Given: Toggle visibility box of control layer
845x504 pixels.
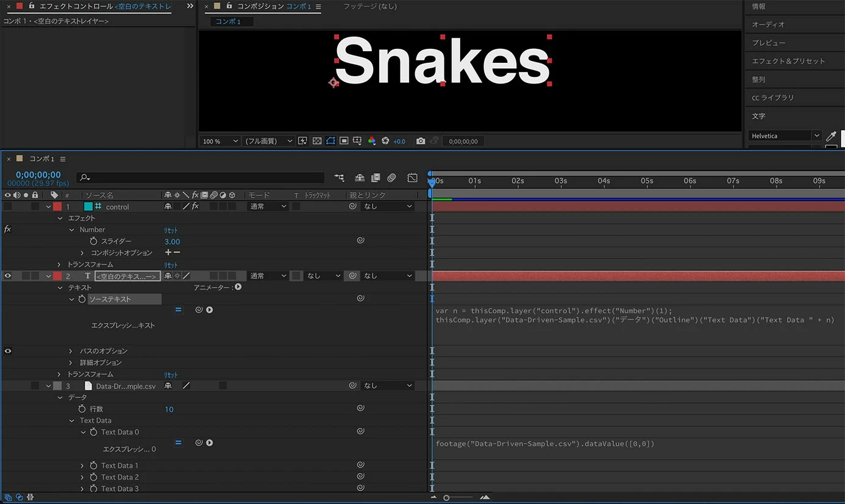Looking at the screenshot, I should tap(8, 207).
